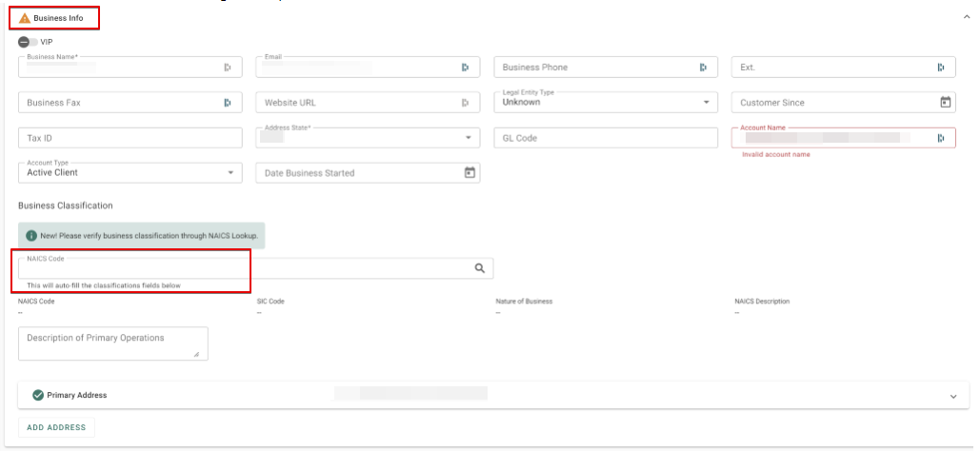
Task: Click the ADD ADDRESS button
Action: click(x=56, y=428)
